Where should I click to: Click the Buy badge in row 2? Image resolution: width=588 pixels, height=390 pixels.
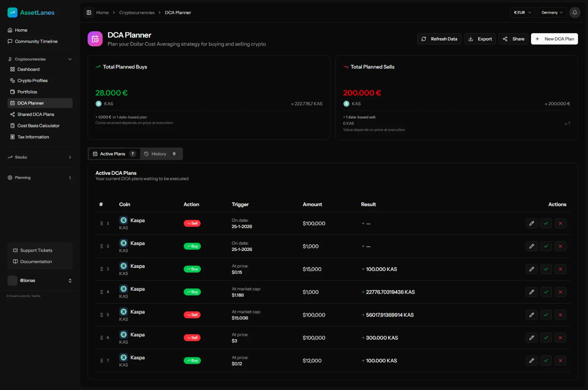click(192, 246)
